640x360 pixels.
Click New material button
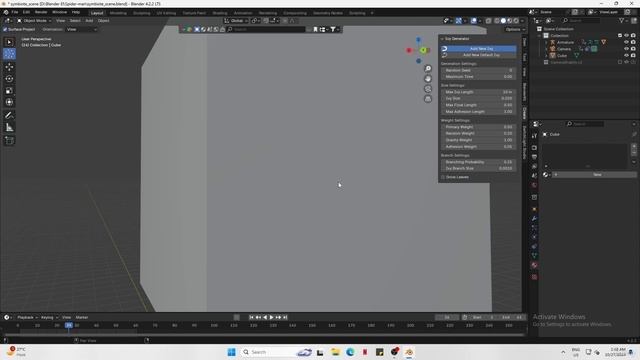595,175
